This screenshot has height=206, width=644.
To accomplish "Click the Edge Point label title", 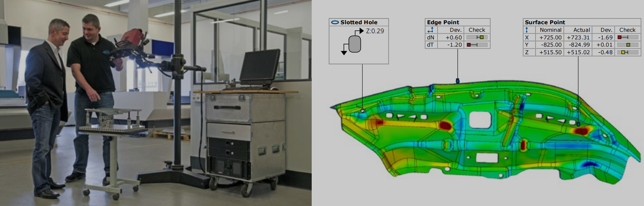I will 443,22.
